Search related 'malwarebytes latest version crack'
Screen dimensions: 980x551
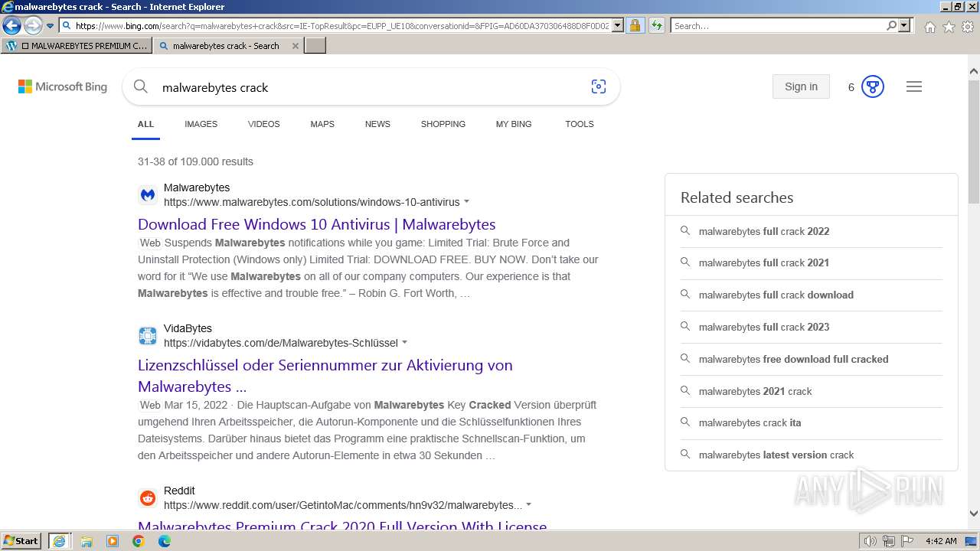[811, 455]
